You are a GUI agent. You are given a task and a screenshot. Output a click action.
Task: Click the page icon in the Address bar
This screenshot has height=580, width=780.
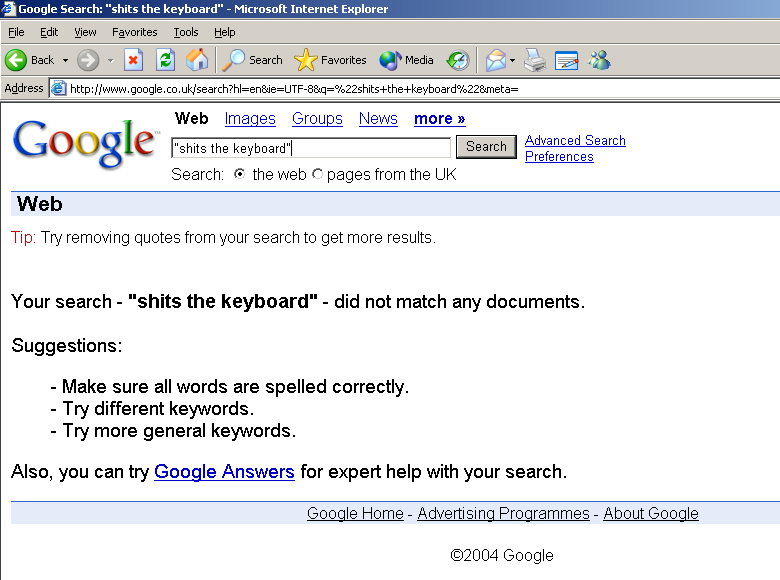(59, 89)
